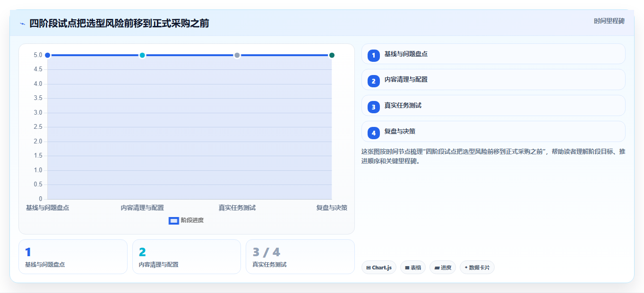The height and width of the screenshot is (293, 644).
Task: Click the icon in the 进度 tag
Action: coord(437,268)
